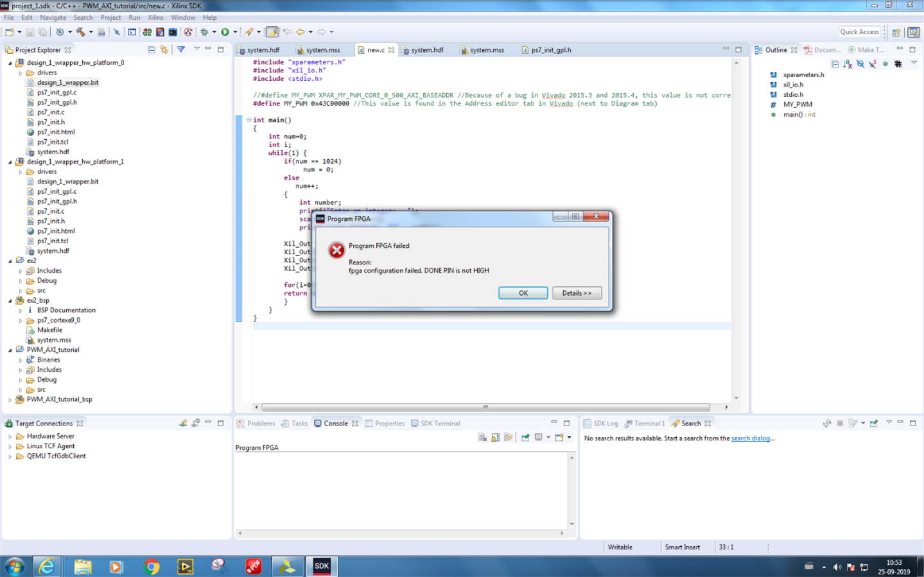This screenshot has height=577, width=924.
Task: Toggle hide static members in Outline
Action: [x=873, y=64]
